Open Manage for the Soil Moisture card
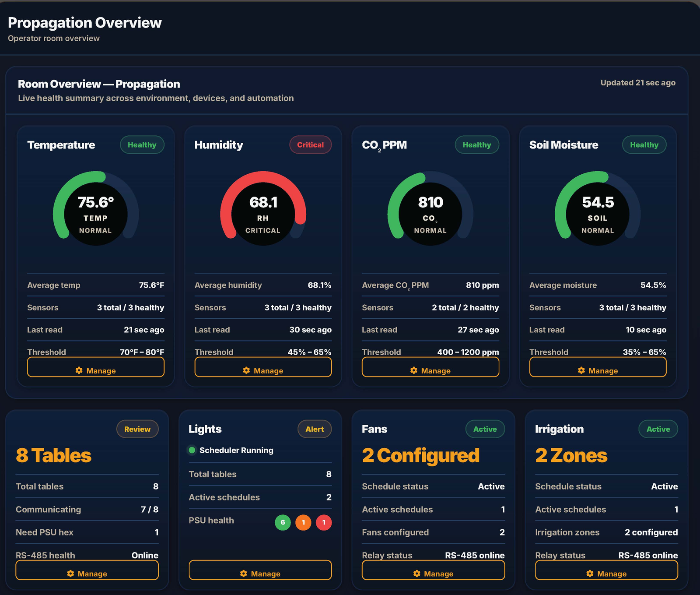The width and height of the screenshot is (700, 595). [x=598, y=367]
